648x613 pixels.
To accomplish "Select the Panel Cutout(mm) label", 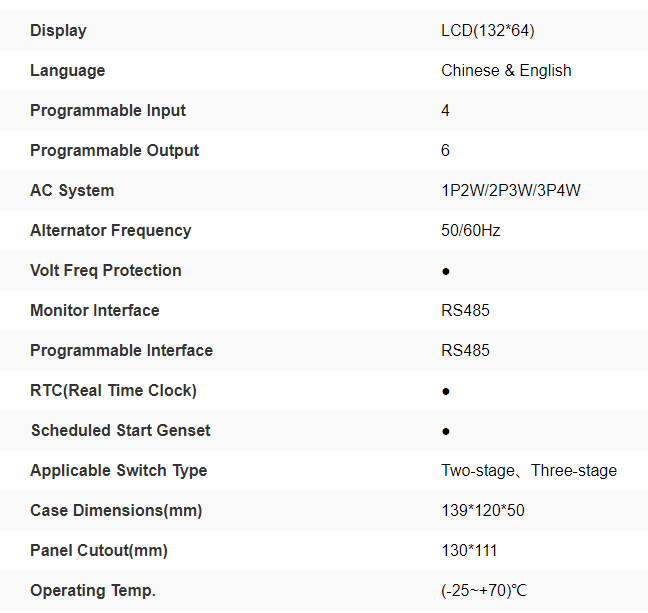I will (99, 551).
